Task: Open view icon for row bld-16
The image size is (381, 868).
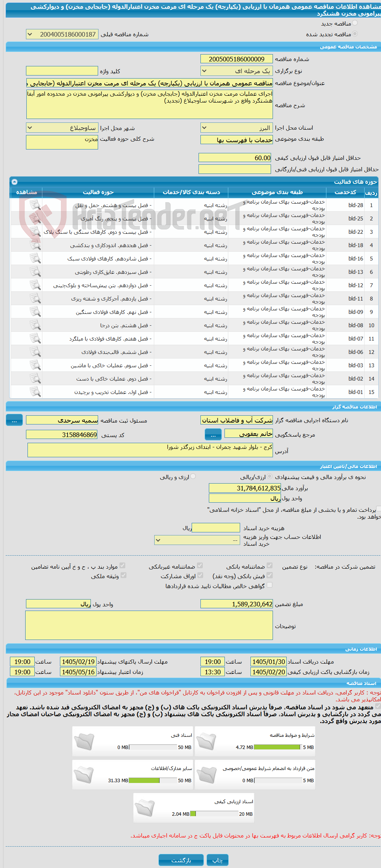Action: pyautogui.click(x=35, y=259)
